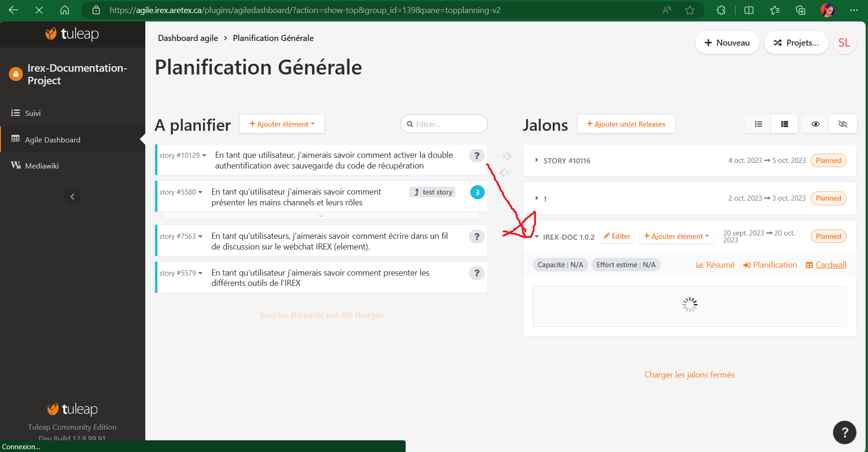Open the browser home page icon
Screen dimensions: 868x452
[x=65, y=10]
